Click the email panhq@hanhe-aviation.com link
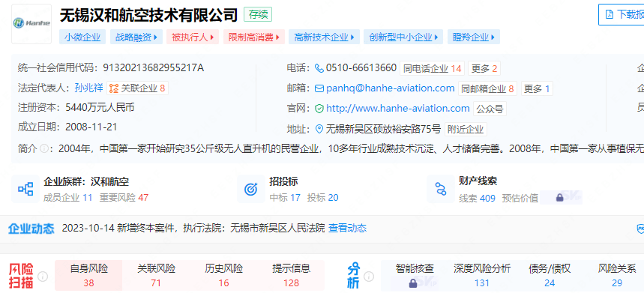 [390, 88]
